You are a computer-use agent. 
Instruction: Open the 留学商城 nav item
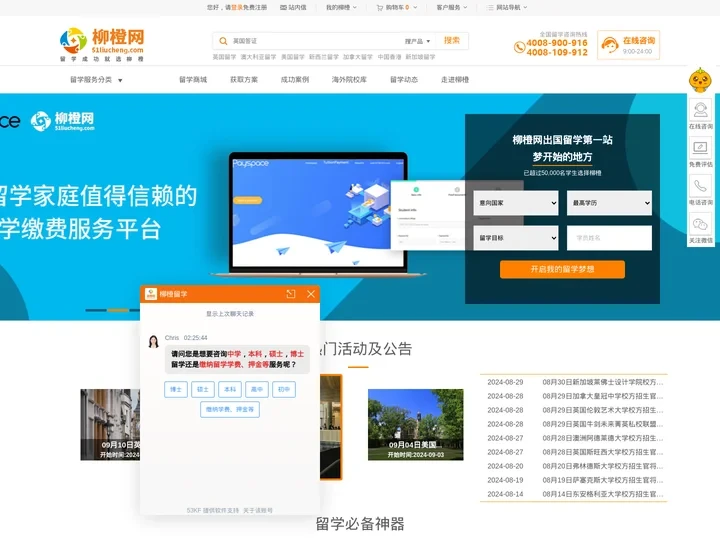coord(193,79)
